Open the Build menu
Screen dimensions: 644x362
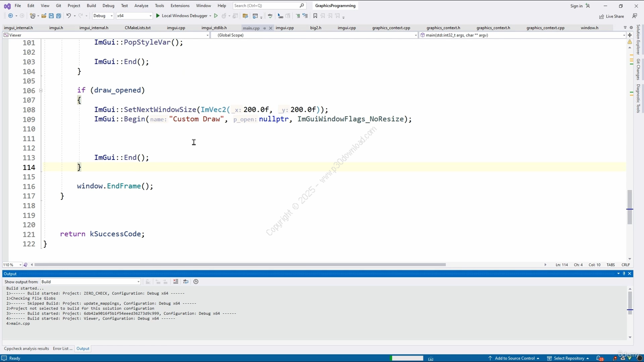click(91, 6)
